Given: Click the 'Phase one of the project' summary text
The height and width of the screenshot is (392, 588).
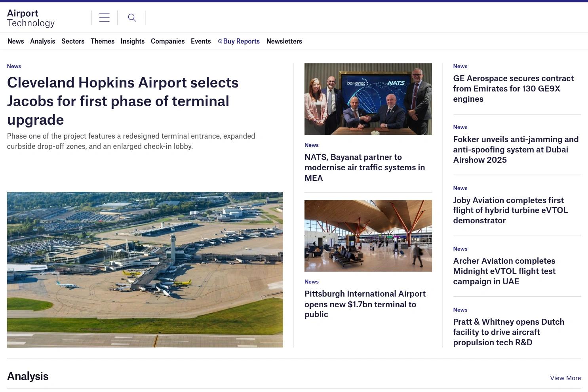Looking at the screenshot, I should click(131, 141).
